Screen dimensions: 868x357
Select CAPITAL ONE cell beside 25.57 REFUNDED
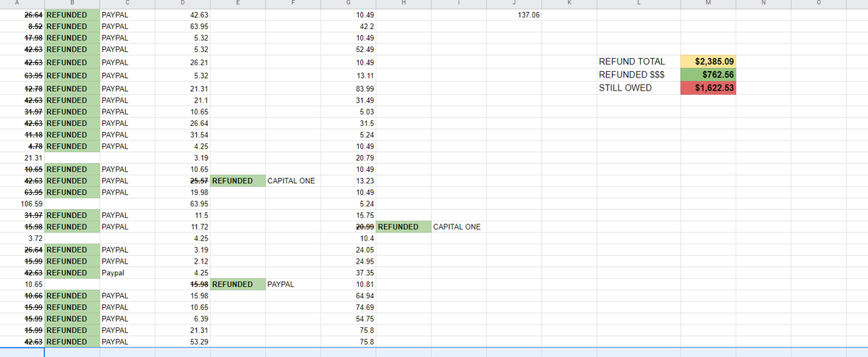(293, 180)
